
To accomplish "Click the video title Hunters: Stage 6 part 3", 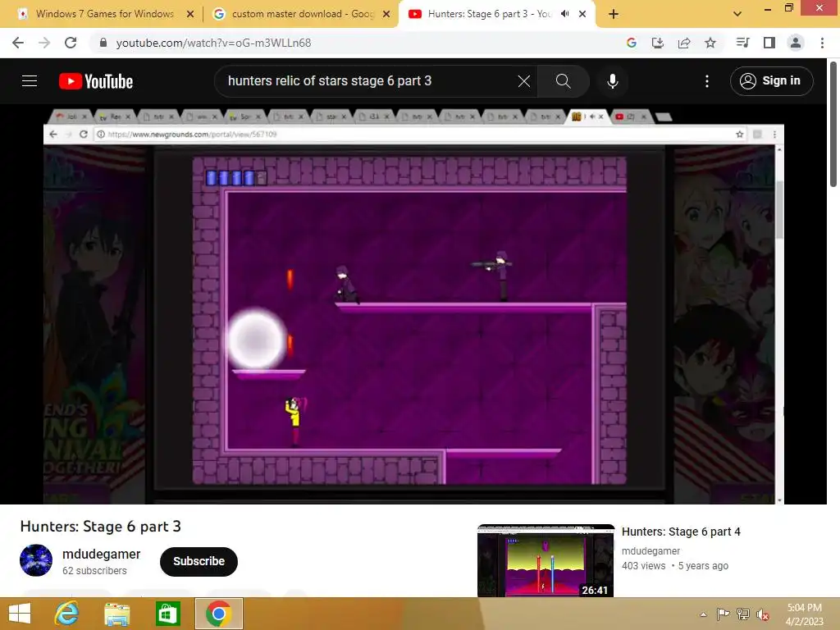I will click(x=101, y=527).
